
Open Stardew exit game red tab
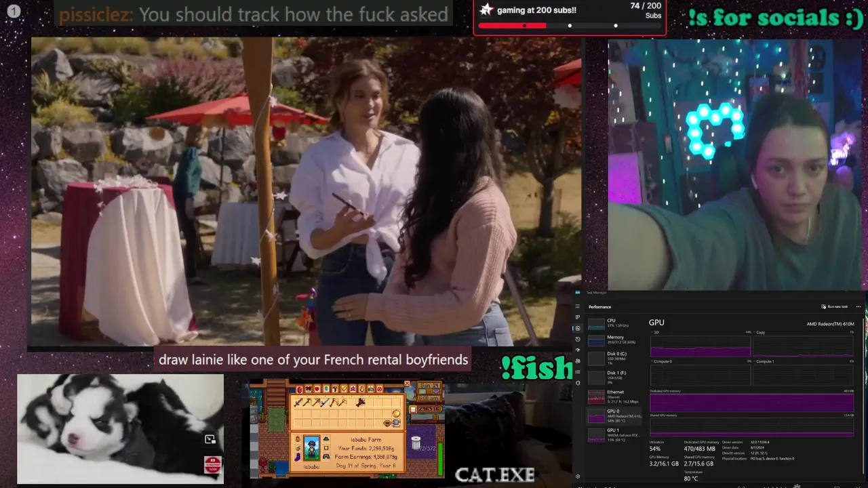380,389
